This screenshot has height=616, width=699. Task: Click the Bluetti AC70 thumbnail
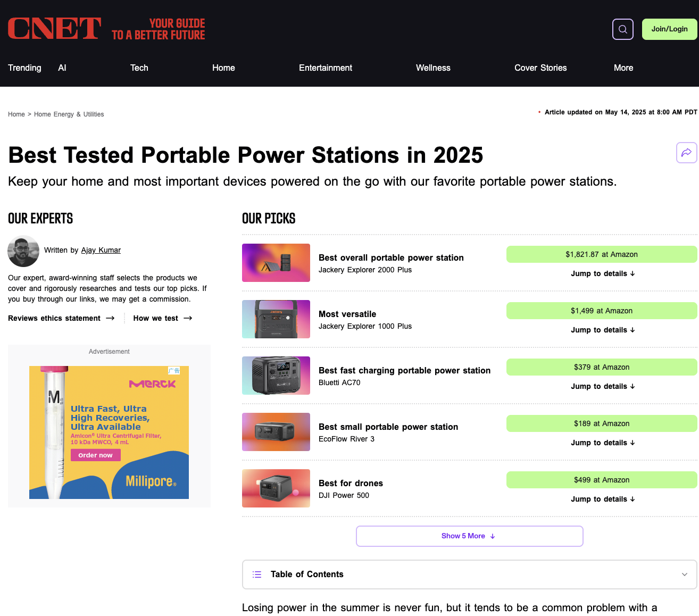(x=276, y=376)
